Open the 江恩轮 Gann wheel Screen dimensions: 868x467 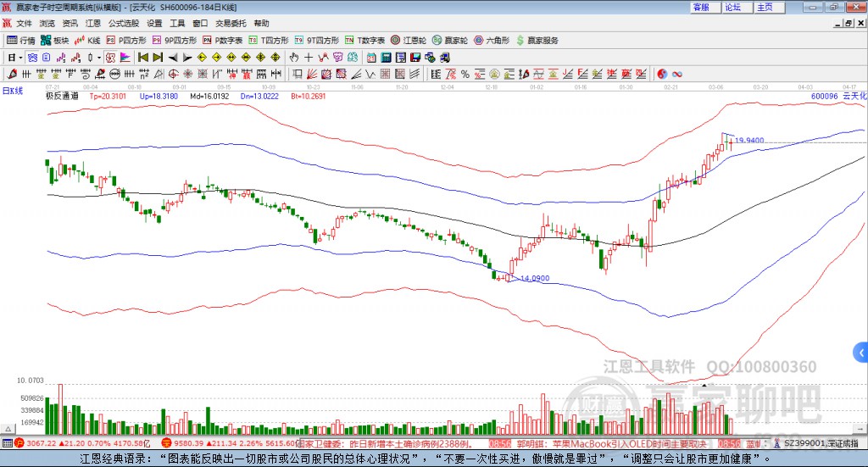(409, 41)
